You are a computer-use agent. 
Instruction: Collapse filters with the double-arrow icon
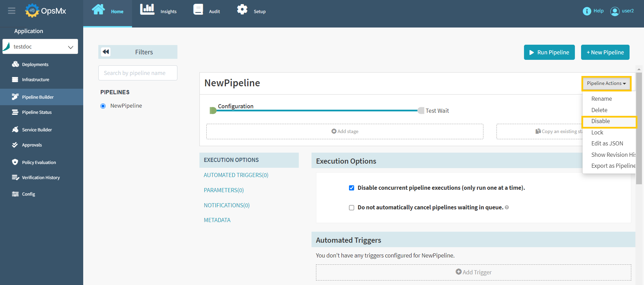click(x=106, y=52)
